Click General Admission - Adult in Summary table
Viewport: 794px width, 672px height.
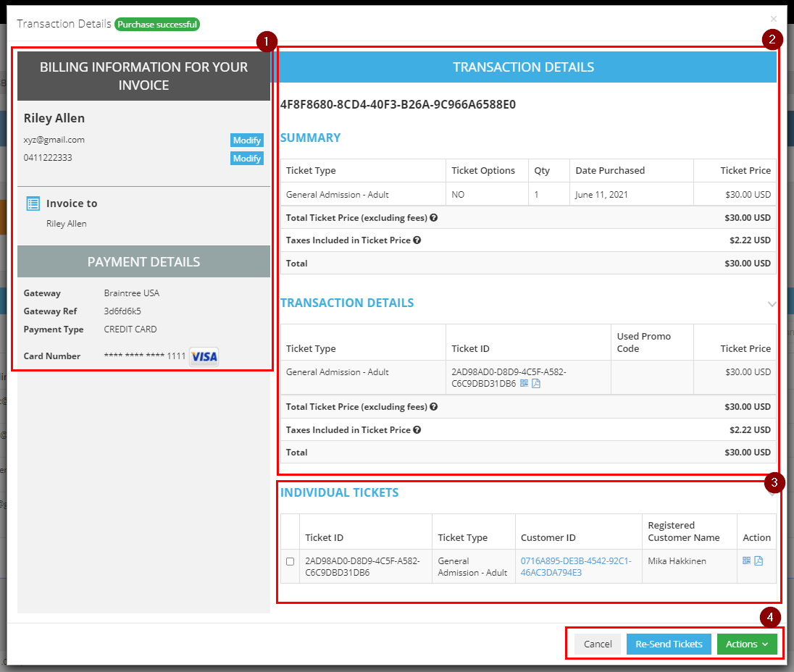tap(338, 194)
